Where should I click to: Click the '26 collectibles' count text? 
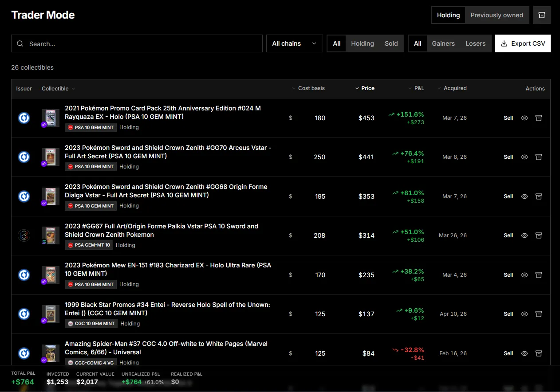pos(32,67)
